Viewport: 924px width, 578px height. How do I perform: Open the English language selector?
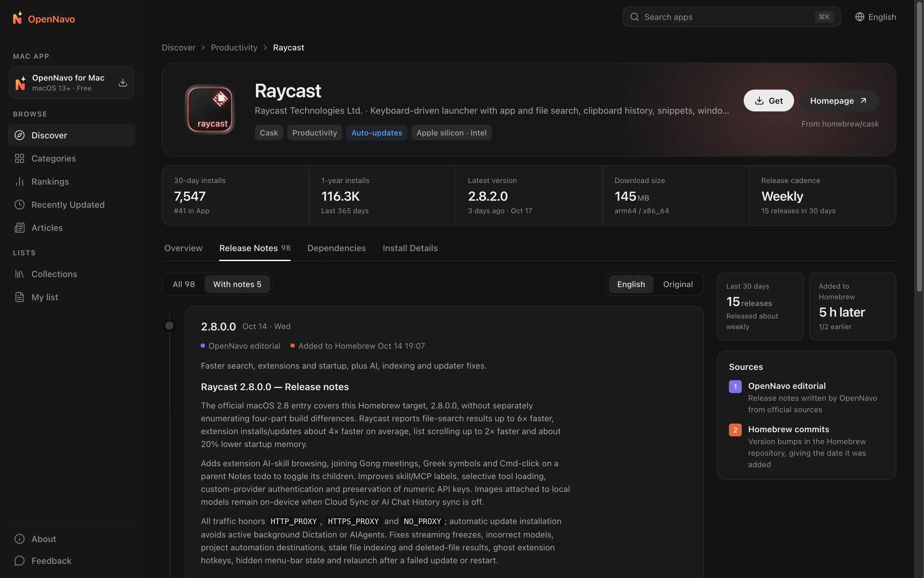[876, 17]
